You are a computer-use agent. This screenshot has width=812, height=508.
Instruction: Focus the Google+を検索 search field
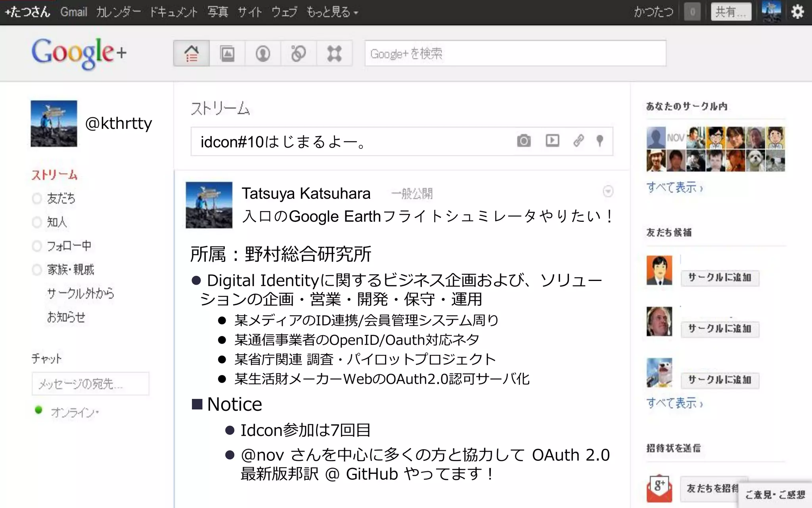coord(515,53)
